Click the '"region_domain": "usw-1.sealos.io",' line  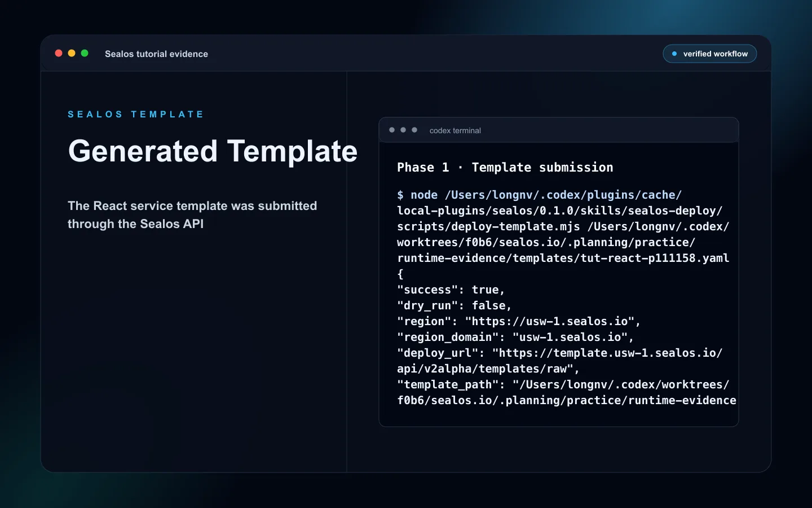(516, 338)
